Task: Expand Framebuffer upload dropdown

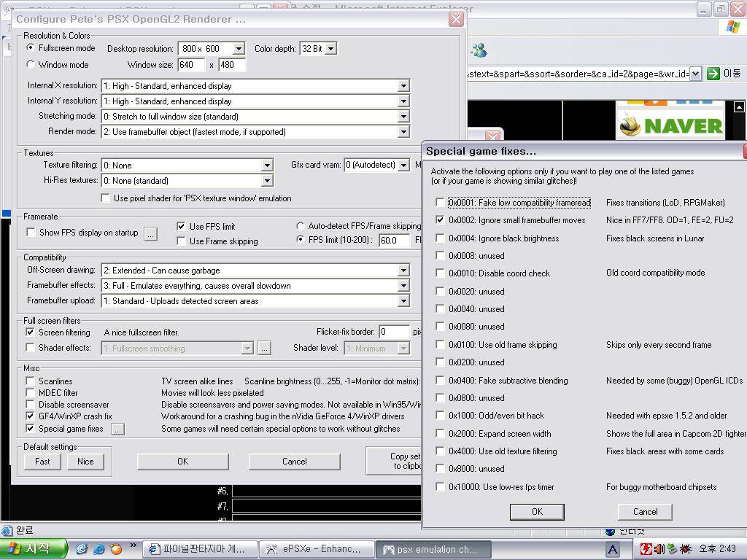Action: pyautogui.click(x=403, y=301)
